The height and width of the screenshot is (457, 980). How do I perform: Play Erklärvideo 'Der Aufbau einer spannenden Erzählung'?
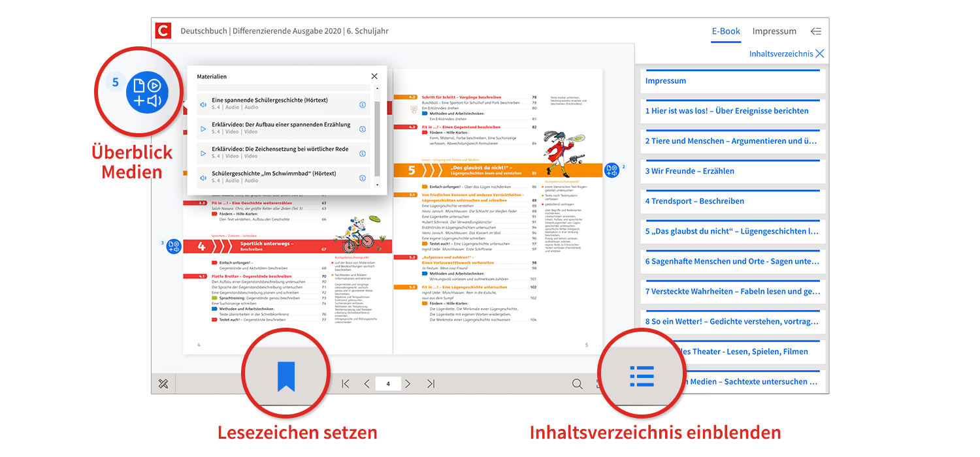pos(203,129)
